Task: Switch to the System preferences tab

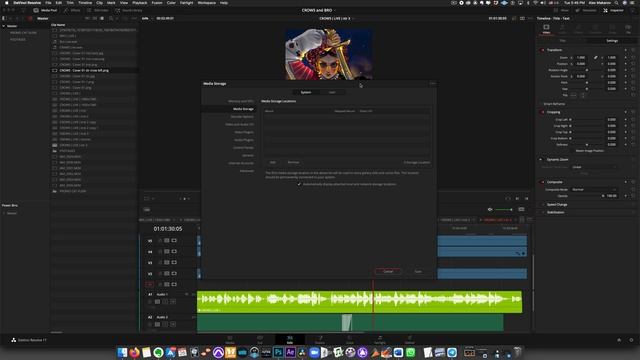Action: pos(306,92)
